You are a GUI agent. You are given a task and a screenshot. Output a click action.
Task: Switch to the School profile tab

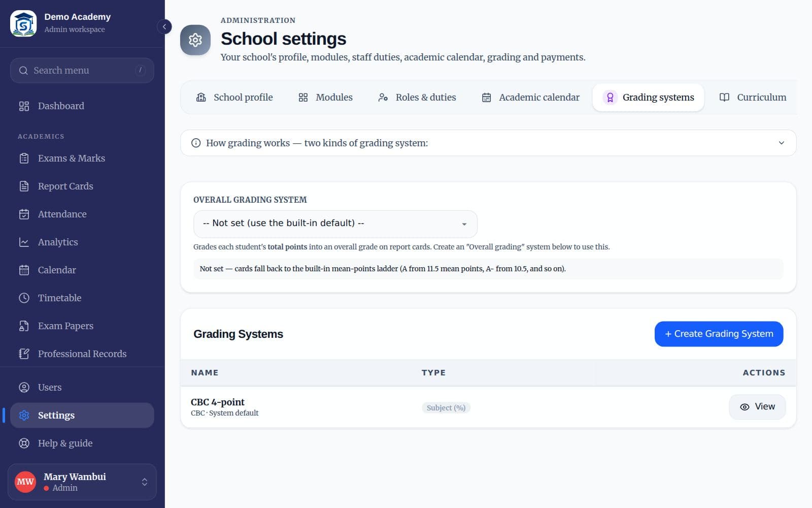tap(234, 98)
